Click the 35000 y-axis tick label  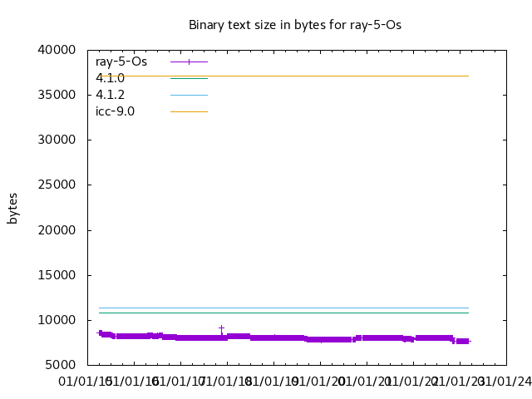tap(59, 95)
